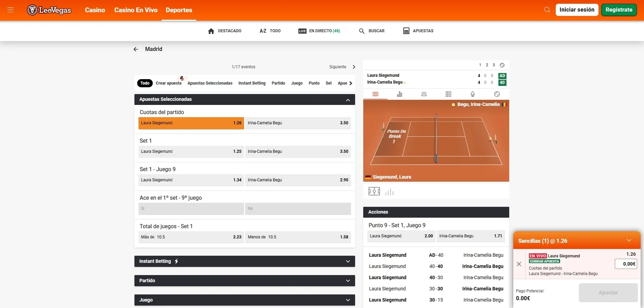The height and width of the screenshot is (308, 644).
Task: Open the statistics bar chart tab
Action: (400, 94)
